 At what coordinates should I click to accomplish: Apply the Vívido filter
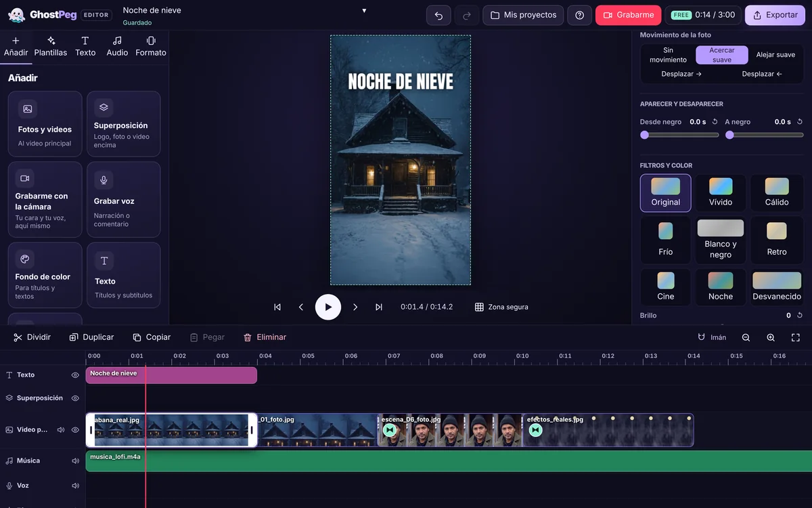(721, 193)
